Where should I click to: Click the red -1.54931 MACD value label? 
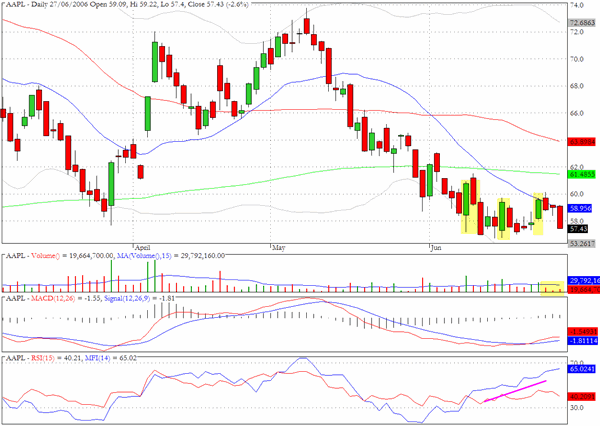(x=582, y=331)
